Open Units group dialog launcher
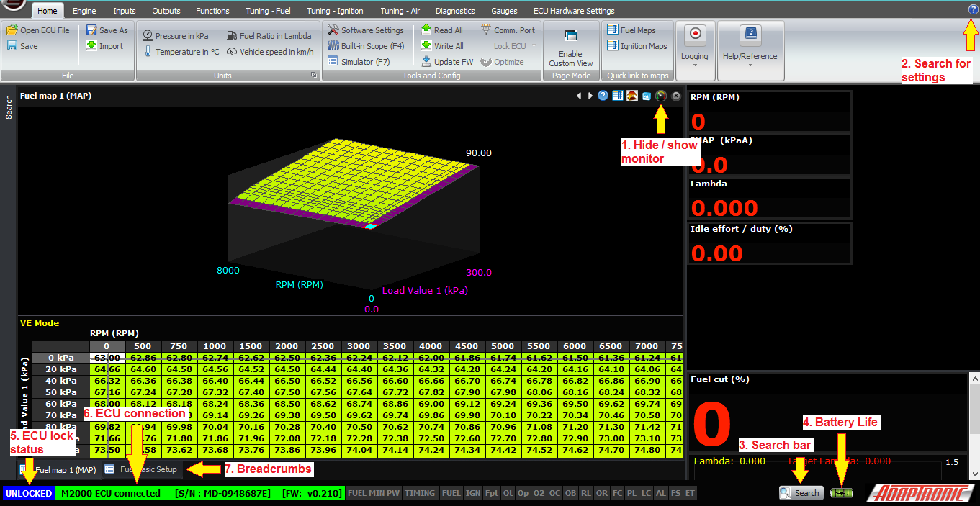Viewport: 980px width, 506px height. click(314, 76)
